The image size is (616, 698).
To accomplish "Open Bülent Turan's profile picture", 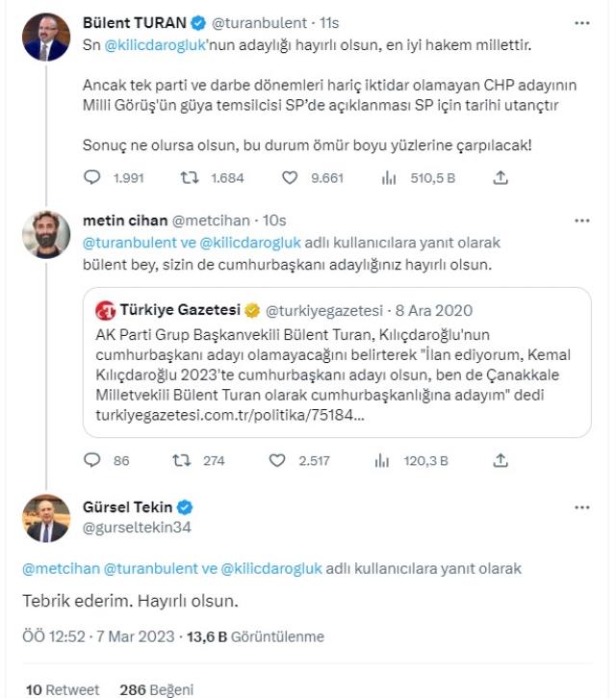I will click(x=46, y=36).
